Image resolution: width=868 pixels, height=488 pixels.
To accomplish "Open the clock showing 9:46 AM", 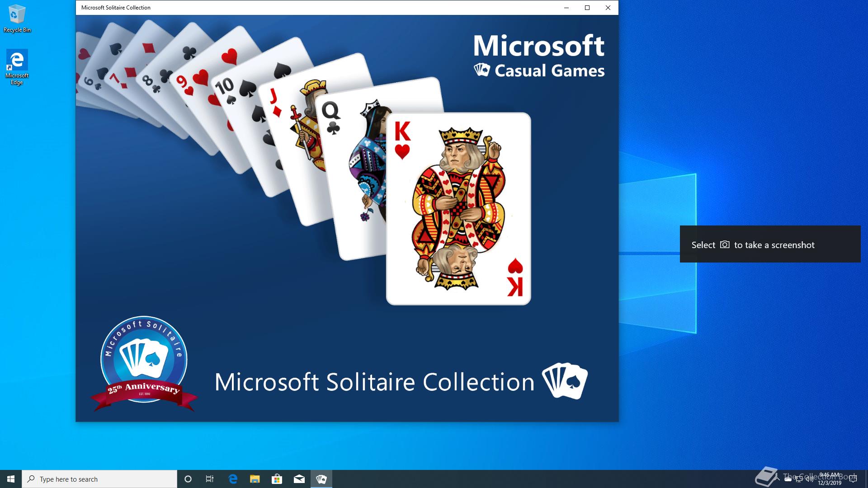I will click(830, 479).
